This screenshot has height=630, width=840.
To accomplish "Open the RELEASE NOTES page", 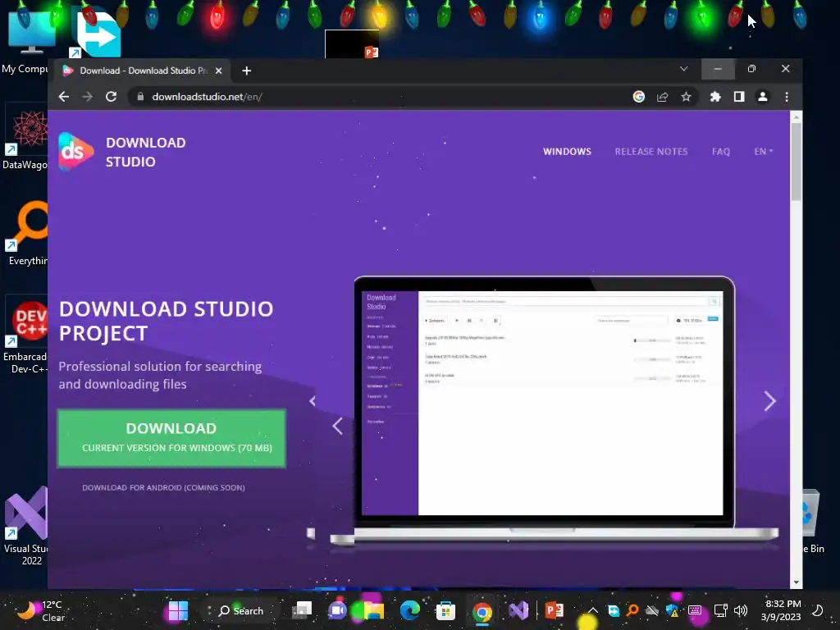I will click(651, 152).
